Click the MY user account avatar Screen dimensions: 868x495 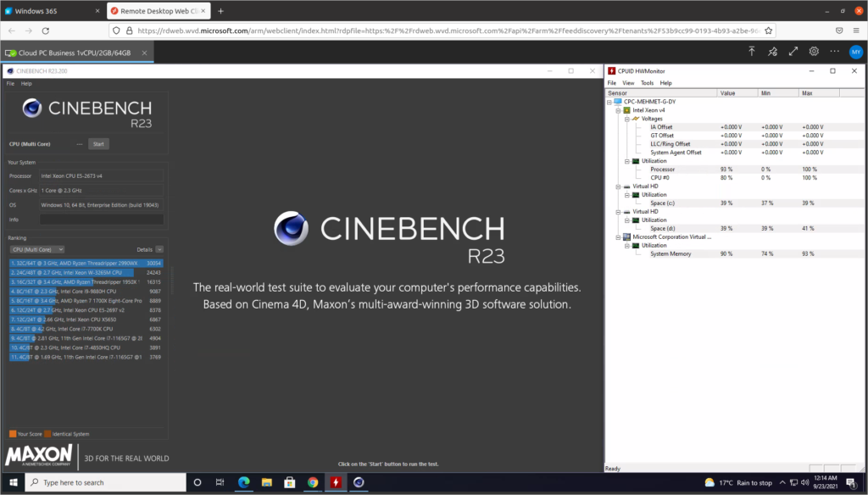(856, 52)
